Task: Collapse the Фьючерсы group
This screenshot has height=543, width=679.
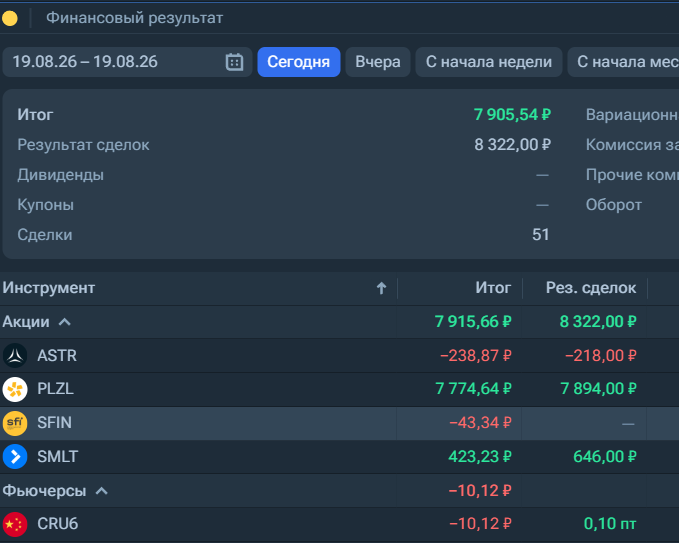Action: pyautogui.click(x=101, y=491)
